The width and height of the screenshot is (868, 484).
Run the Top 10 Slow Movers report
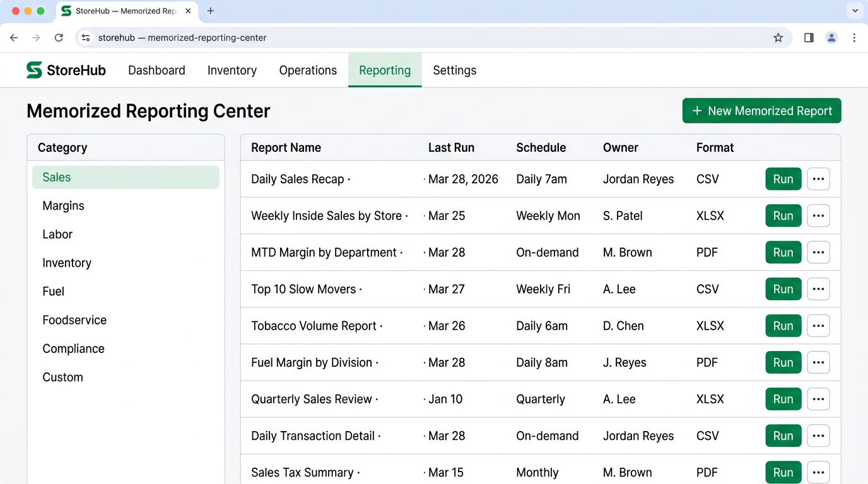click(783, 289)
